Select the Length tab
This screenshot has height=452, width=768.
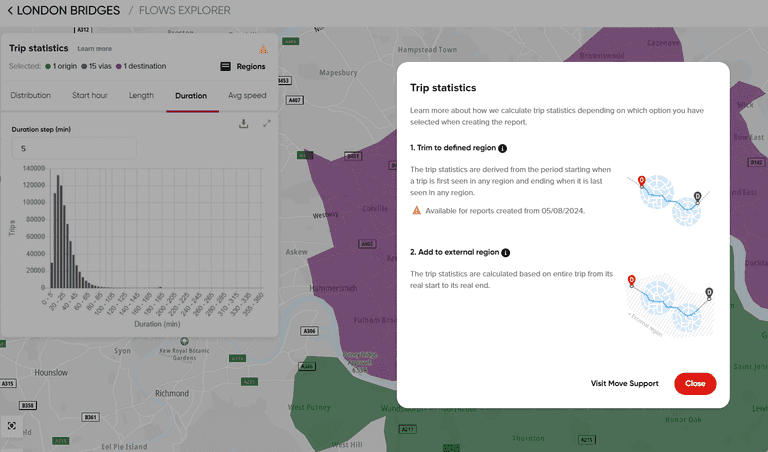click(141, 96)
